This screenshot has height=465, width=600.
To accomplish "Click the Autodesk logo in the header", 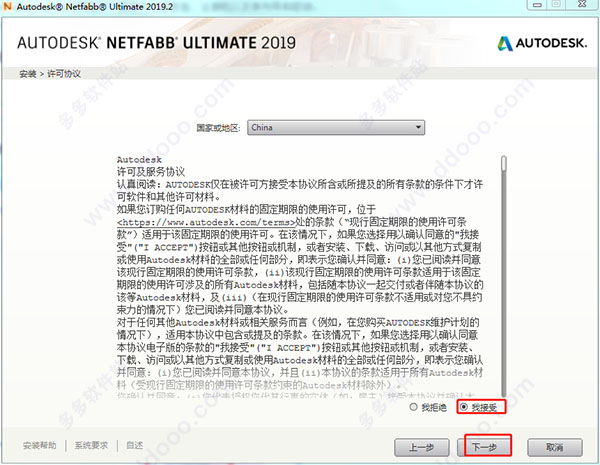I will point(542,43).
